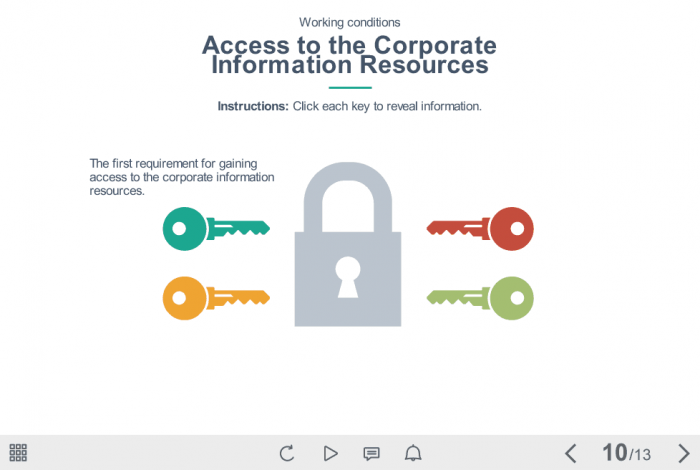Click the notification bell icon

[413, 453]
